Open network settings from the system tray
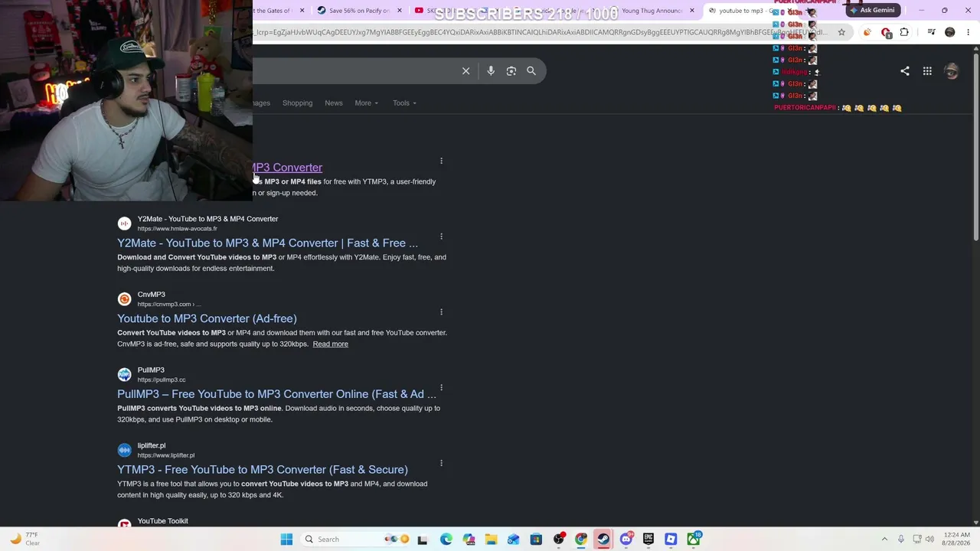This screenshot has height=551, width=980. pos(917,540)
